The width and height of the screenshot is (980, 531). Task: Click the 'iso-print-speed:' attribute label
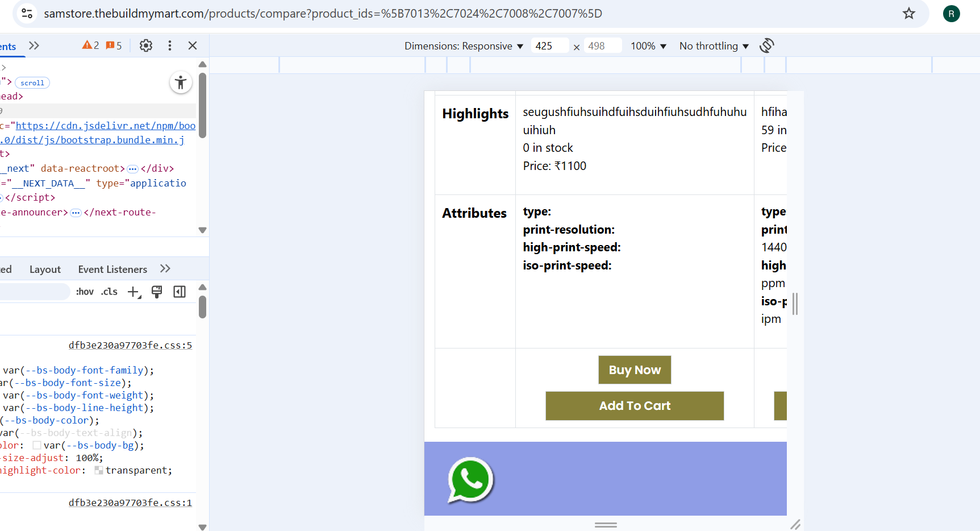pos(567,265)
